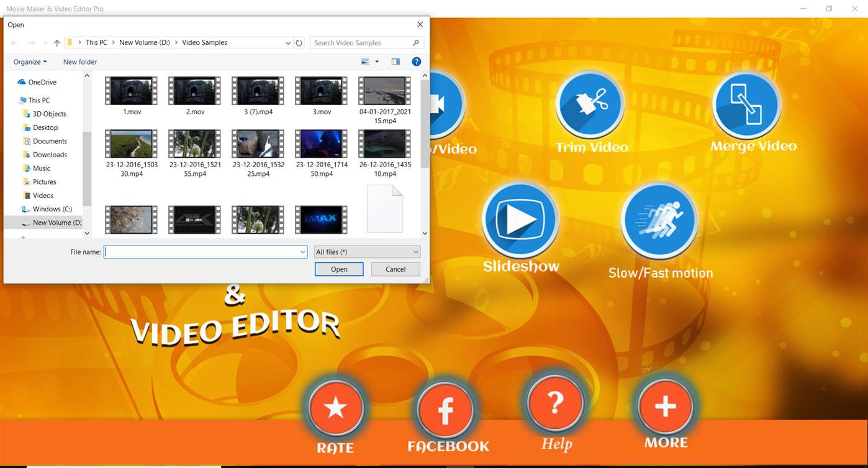868x468 pixels.
Task: Click the New folder button
Action: coord(80,62)
